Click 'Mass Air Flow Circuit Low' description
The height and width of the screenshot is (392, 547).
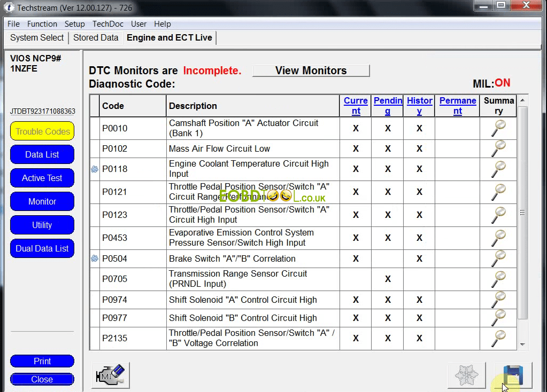(x=219, y=149)
